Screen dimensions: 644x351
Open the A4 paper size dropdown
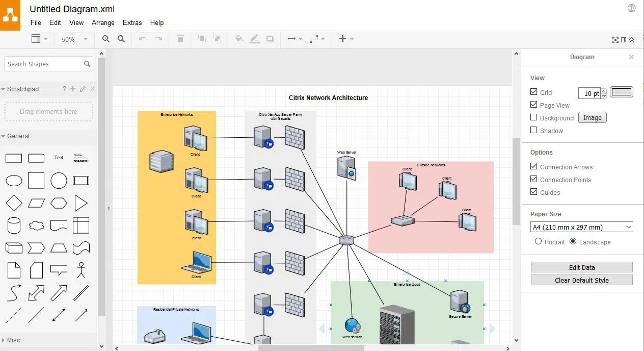coord(582,227)
